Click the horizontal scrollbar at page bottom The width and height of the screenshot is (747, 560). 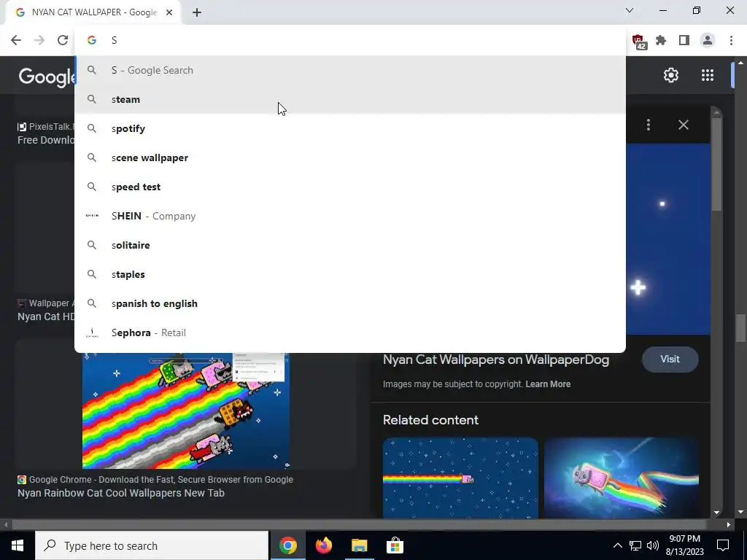pos(359,525)
